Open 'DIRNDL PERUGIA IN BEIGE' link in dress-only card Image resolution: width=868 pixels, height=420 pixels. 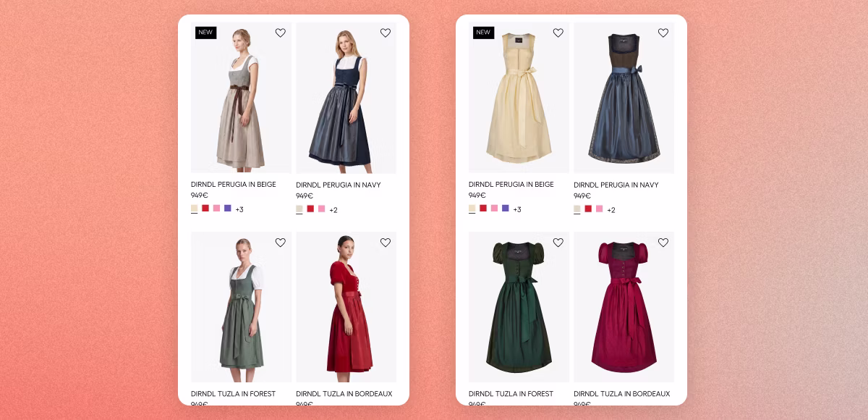[x=511, y=185]
